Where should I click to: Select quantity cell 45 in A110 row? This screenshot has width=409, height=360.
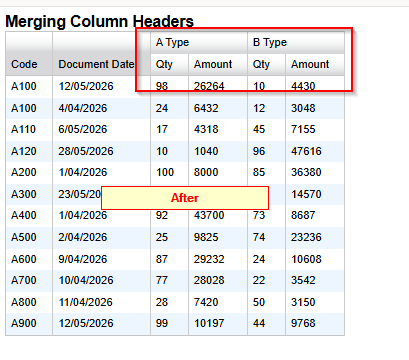[x=267, y=129]
